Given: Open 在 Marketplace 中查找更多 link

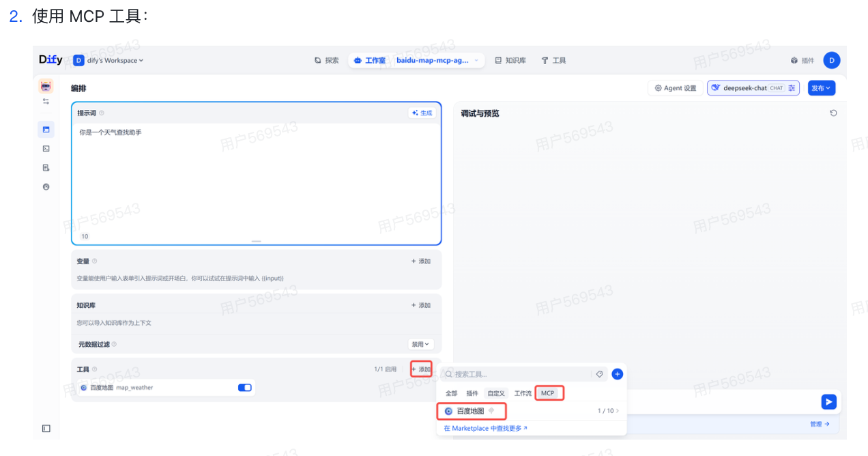Looking at the screenshot, I should pos(485,428).
